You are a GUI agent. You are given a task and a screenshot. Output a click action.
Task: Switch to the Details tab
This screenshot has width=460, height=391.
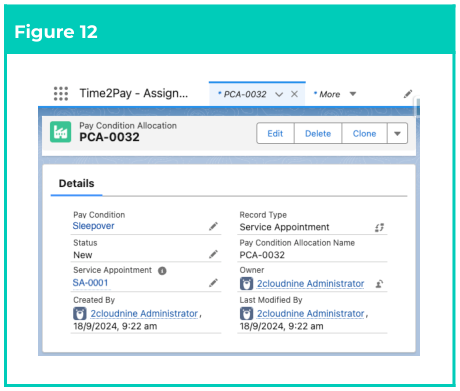[76, 184]
